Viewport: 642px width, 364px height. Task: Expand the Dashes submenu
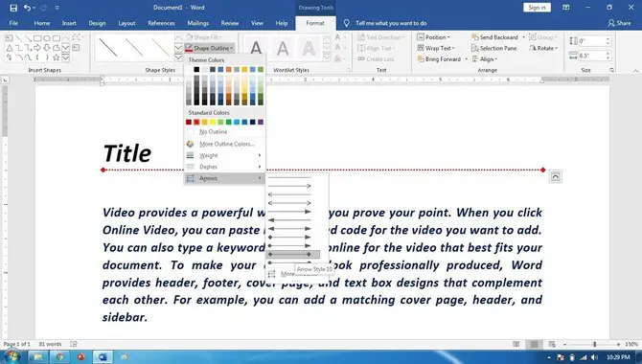(x=225, y=167)
